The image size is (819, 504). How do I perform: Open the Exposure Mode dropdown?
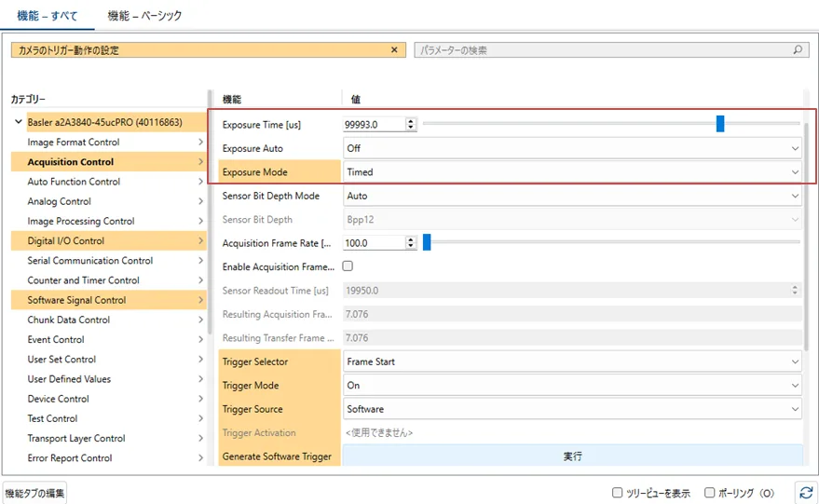[572, 171]
